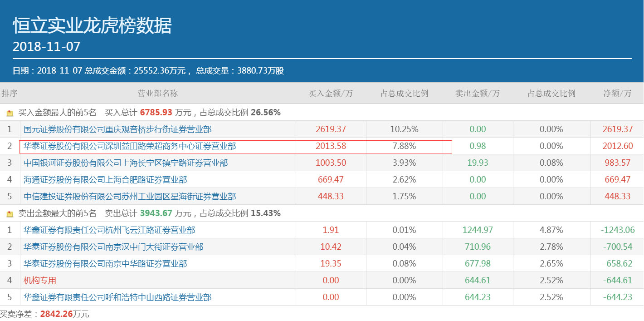Click net amount -644.61 cell
The image size is (644, 321).
(617, 281)
